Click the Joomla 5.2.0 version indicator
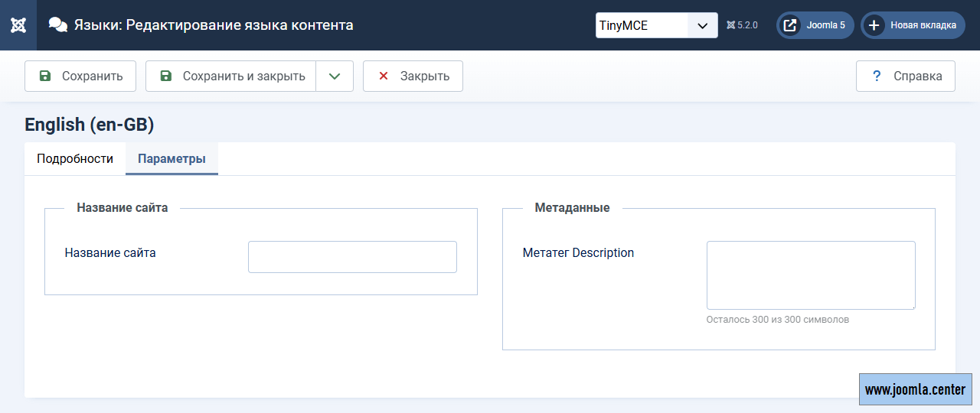This screenshot has width=980, height=413. pos(742,25)
